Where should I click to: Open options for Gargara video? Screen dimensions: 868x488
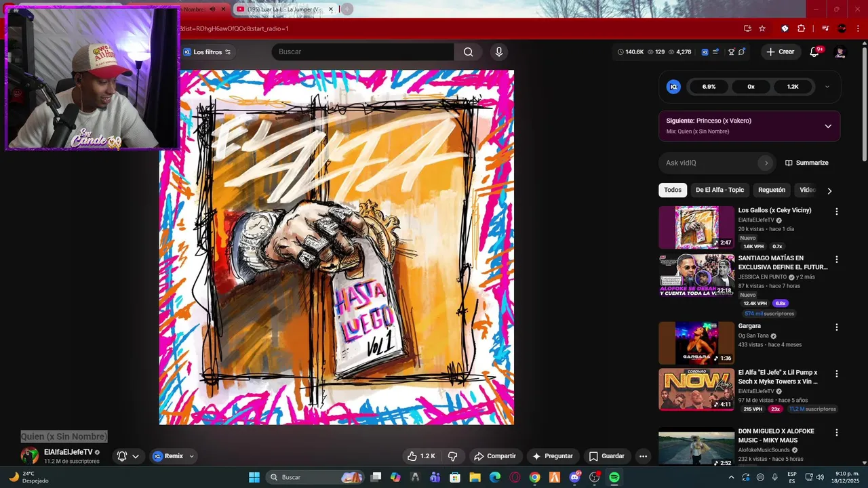click(836, 327)
